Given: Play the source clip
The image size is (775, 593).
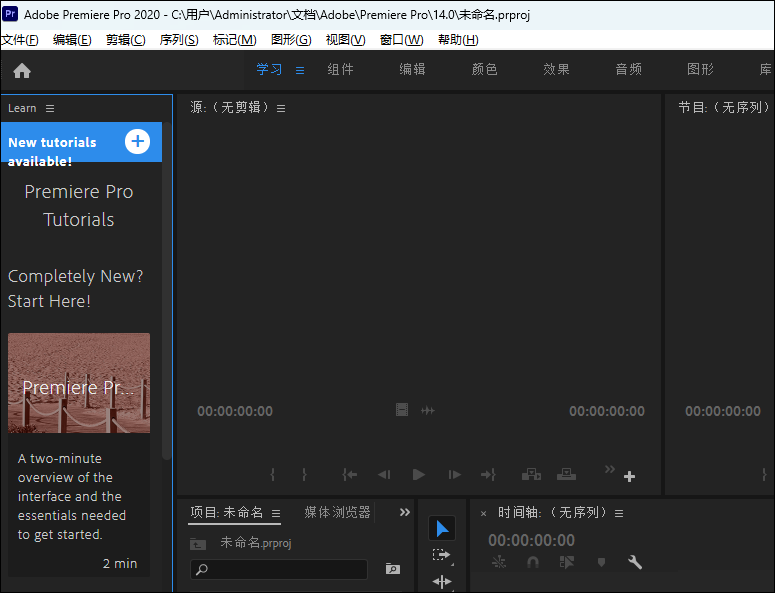Looking at the screenshot, I should tap(419, 474).
